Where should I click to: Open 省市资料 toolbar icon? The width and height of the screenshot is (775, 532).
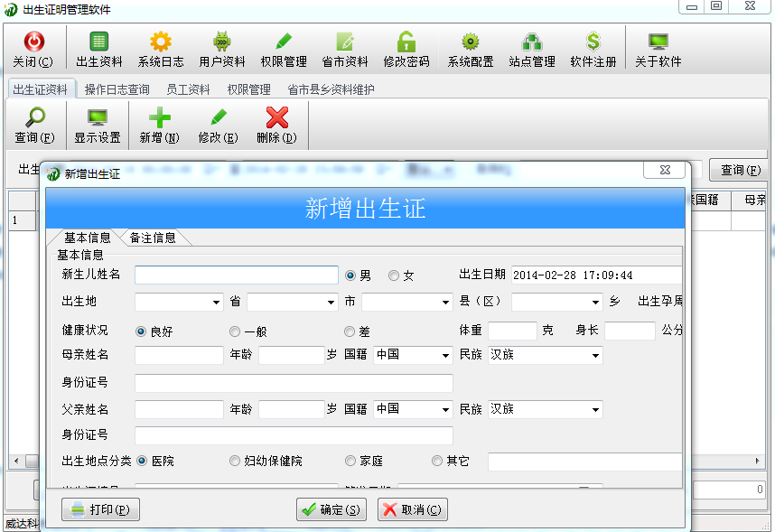pyautogui.click(x=345, y=42)
